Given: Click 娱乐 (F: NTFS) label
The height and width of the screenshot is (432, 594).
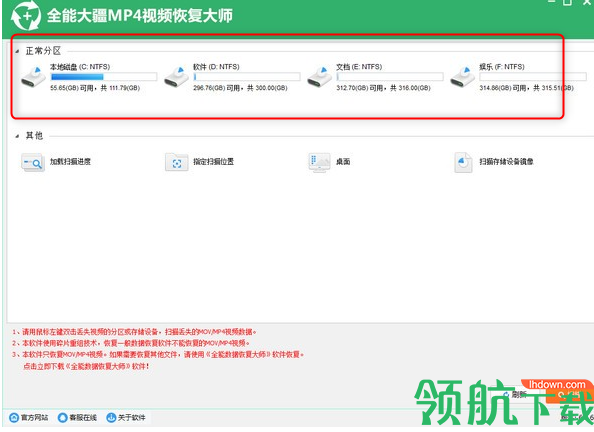Looking at the screenshot, I should point(502,67).
